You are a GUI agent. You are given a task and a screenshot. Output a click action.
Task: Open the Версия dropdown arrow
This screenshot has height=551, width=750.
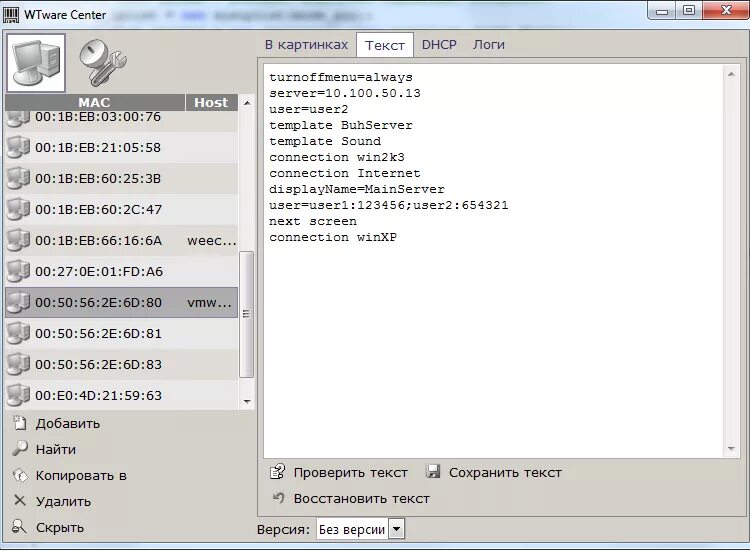tap(397, 529)
